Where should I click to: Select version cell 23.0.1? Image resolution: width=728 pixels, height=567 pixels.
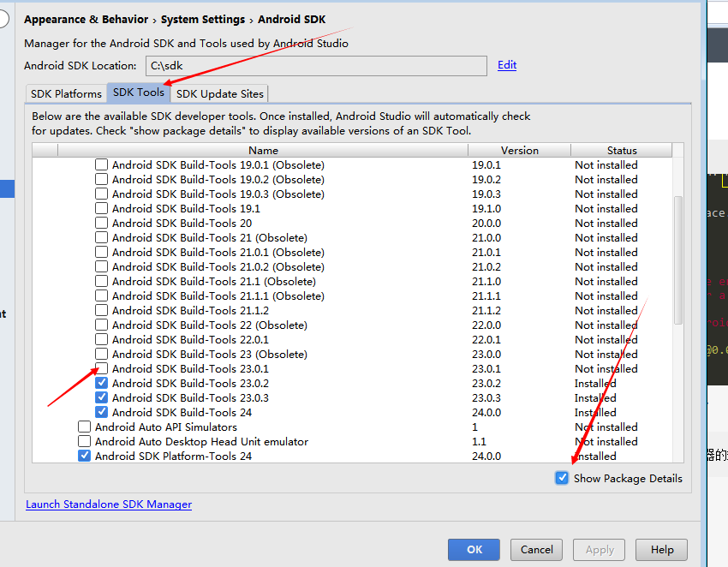click(x=486, y=368)
